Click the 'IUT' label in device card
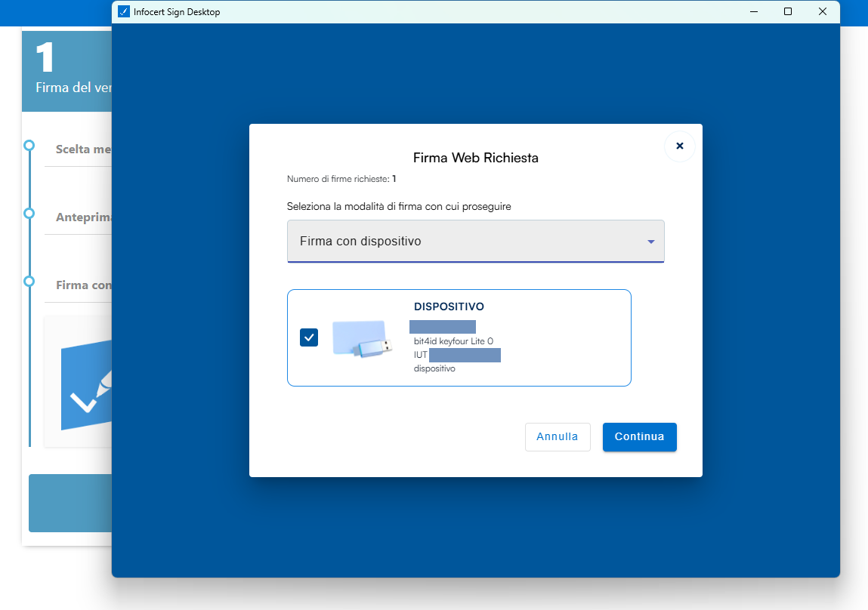This screenshot has height=610, width=868. (420, 355)
